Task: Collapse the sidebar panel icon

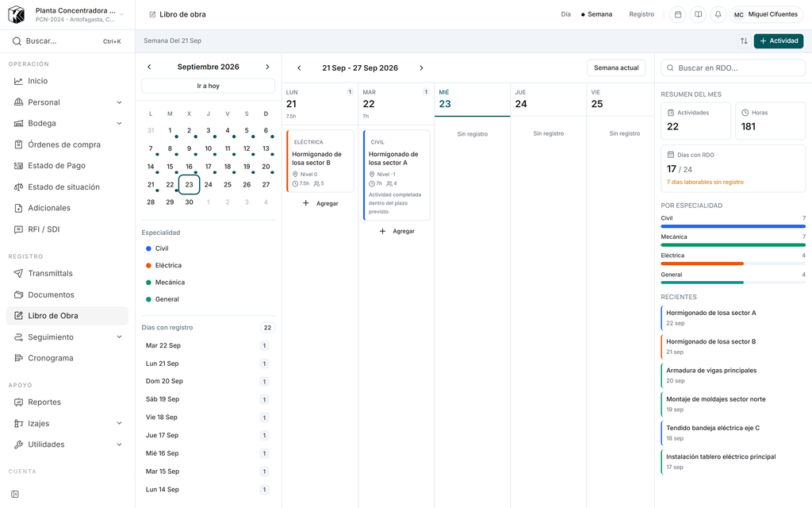Action: tap(15, 494)
